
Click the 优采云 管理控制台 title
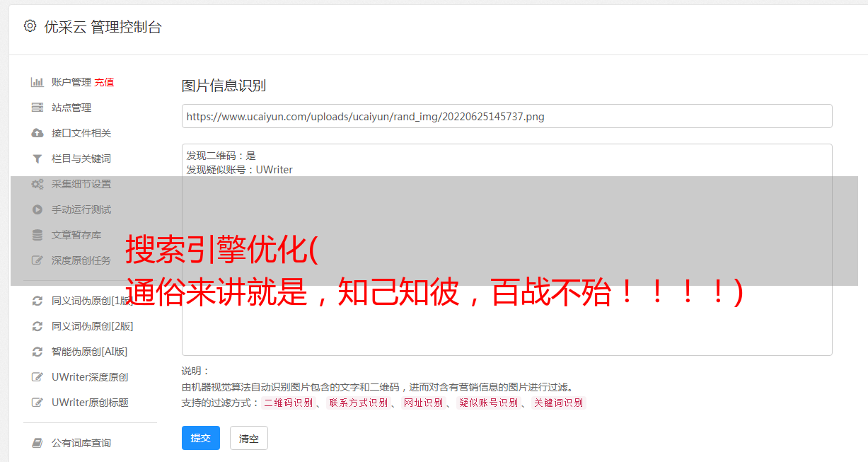coord(103,27)
